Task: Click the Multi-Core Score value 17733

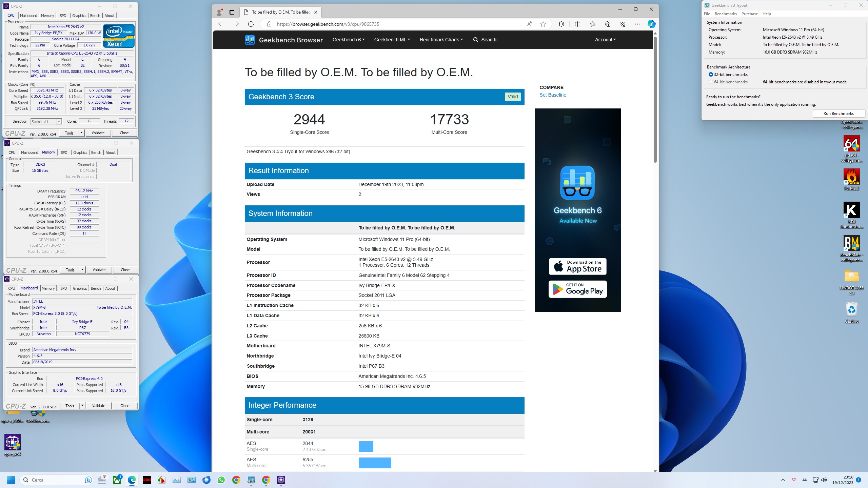Action: pyautogui.click(x=449, y=120)
